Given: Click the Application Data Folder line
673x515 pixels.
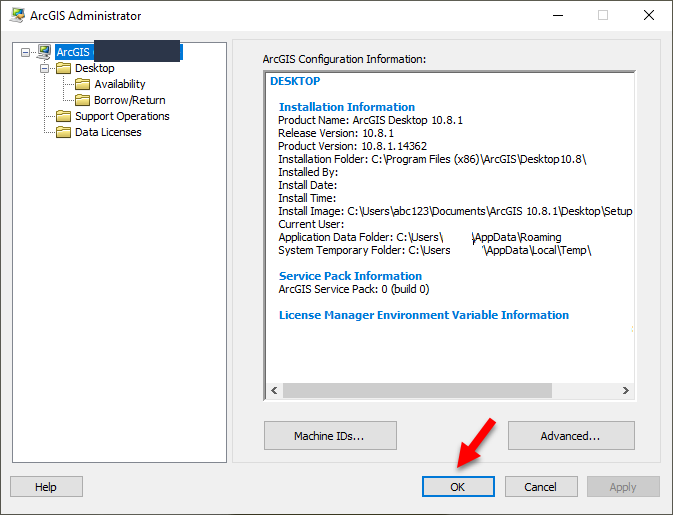Looking at the screenshot, I should [x=420, y=237].
